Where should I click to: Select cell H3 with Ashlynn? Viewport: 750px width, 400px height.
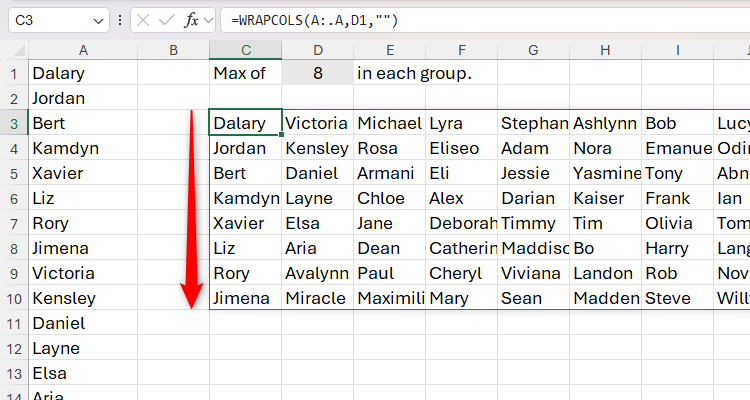(x=606, y=123)
